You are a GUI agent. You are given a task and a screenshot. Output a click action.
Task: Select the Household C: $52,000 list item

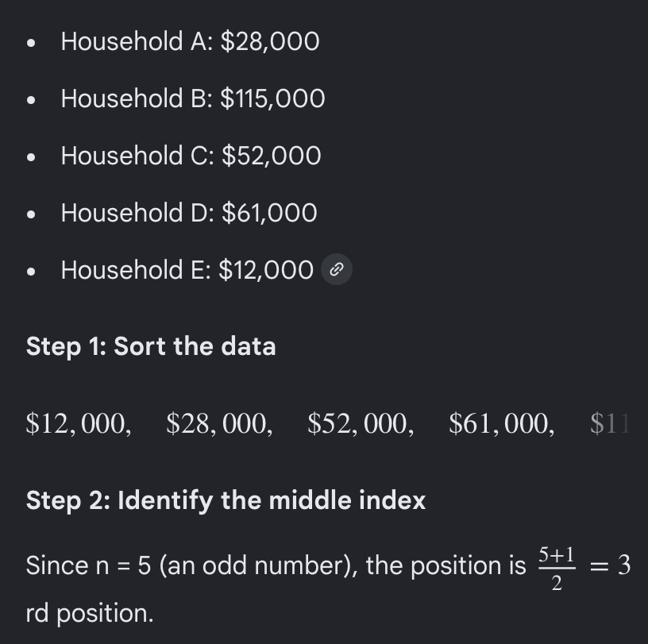pos(191,156)
